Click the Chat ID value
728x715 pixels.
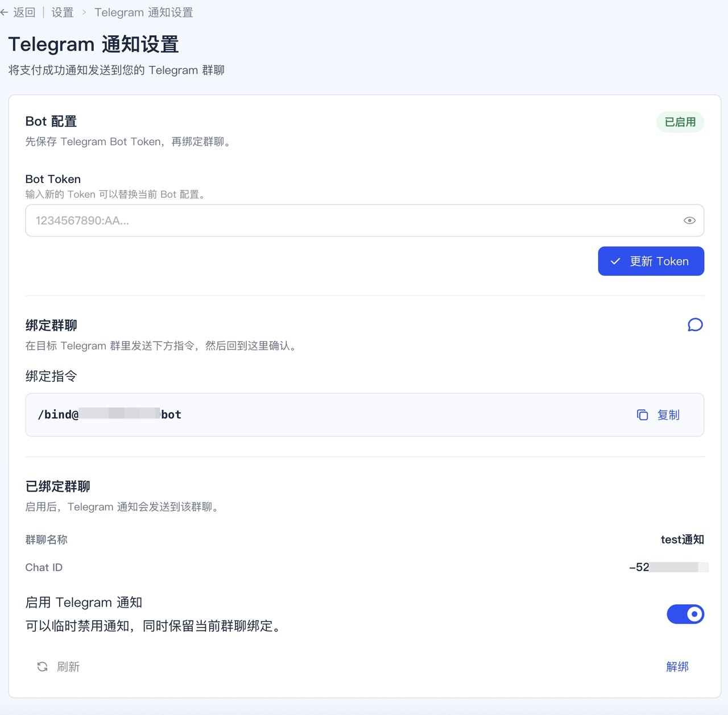668,567
